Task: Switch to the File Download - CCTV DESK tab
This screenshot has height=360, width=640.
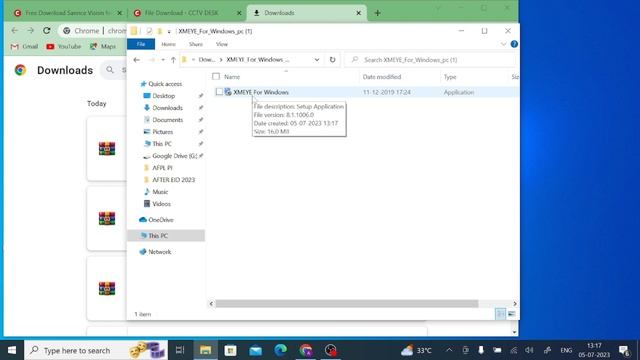Action: point(187,13)
